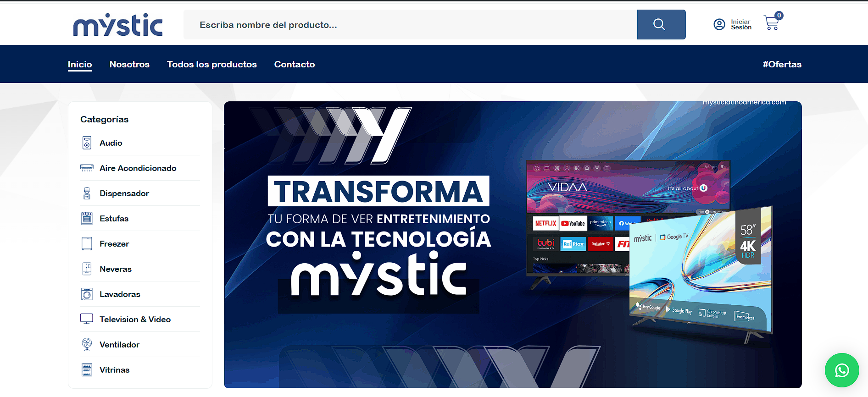The width and height of the screenshot is (868, 397).
Task: Select the Ventilador fan icon
Action: click(87, 345)
